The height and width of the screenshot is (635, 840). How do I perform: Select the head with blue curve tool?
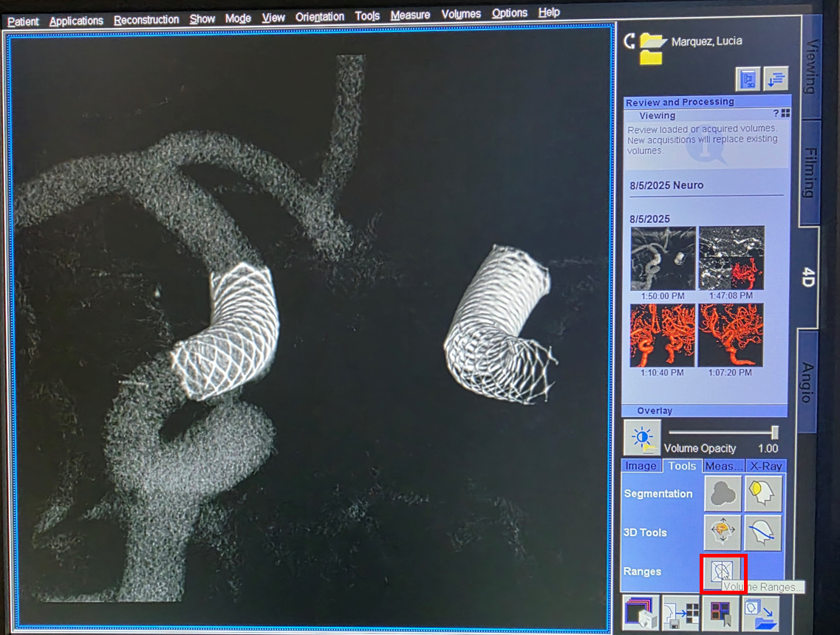coord(763,532)
